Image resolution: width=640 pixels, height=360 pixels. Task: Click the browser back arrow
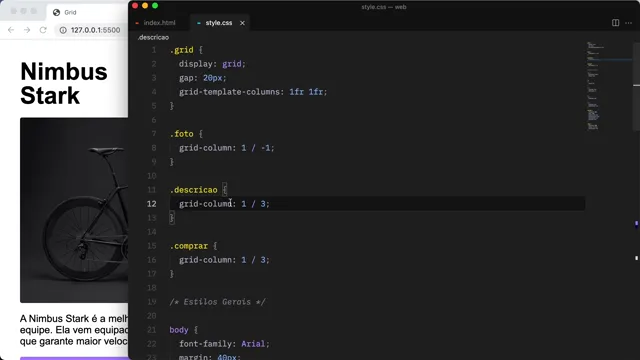11,30
